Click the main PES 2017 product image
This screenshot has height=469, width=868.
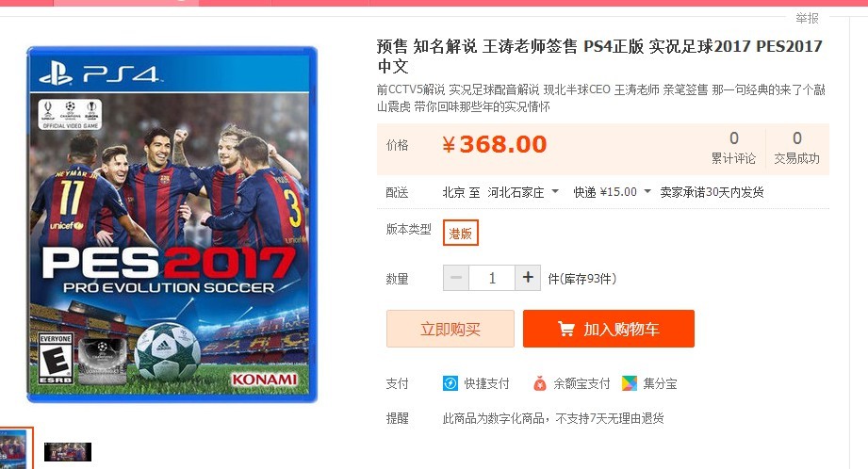pos(172,225)
